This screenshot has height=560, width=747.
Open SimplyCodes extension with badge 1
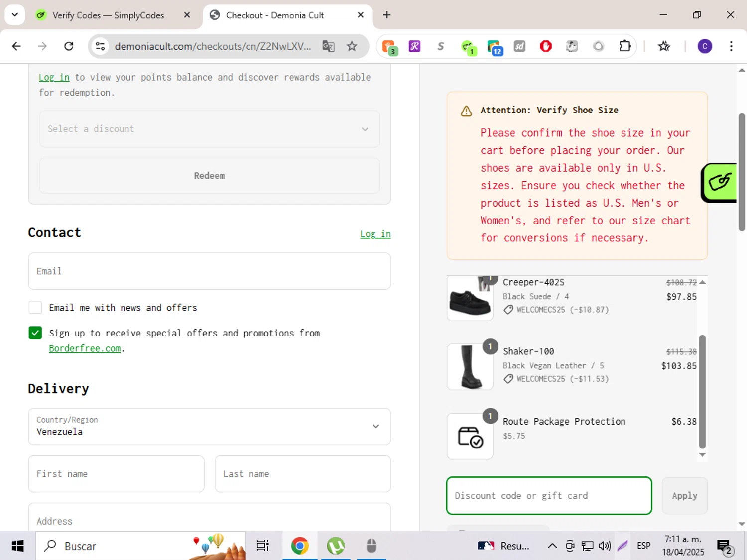468,47
